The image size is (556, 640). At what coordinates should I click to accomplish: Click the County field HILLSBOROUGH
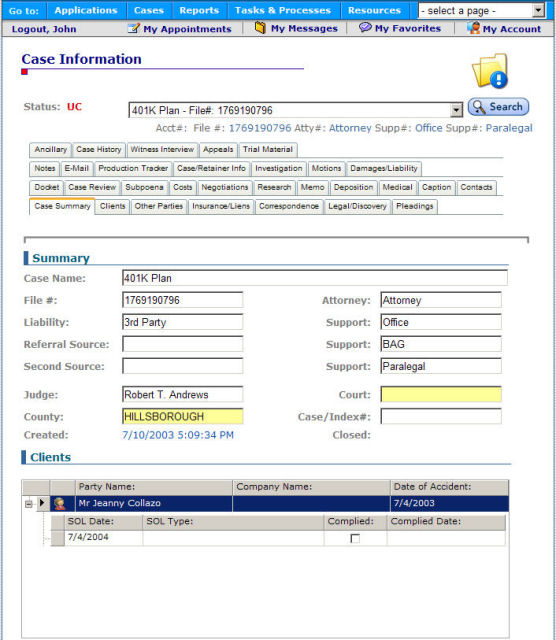click(x=182, y=417)
